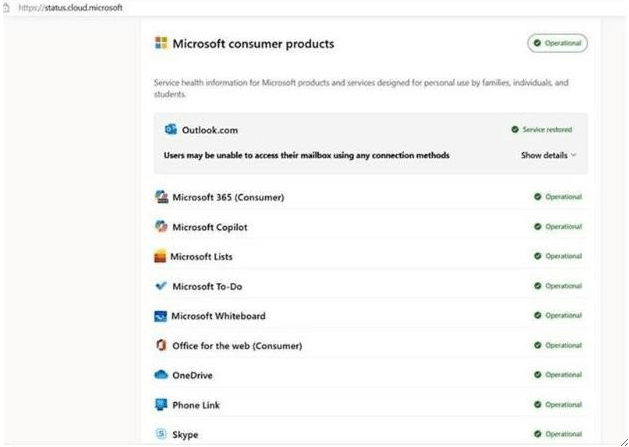Click the Microsoft Whiteboard row status check icon
The image size is (629, 447).
[x=538, y=315]
